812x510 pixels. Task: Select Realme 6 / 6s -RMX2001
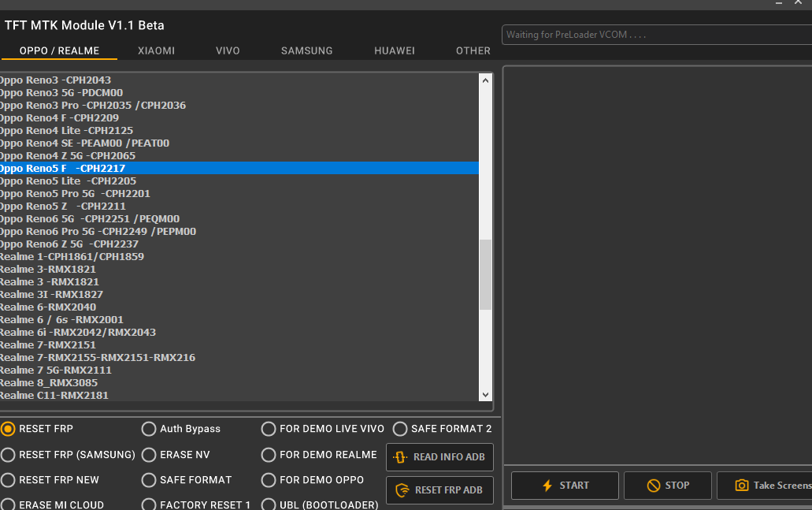[239, 320]
